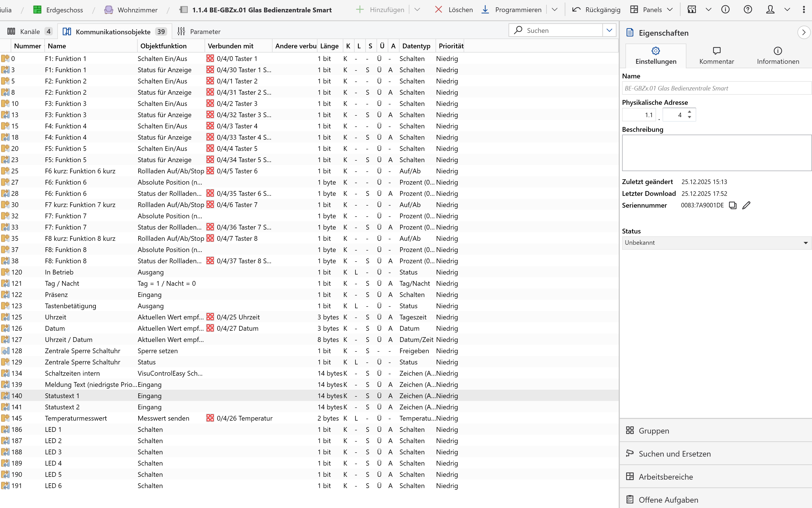The width and height of the screenshot is (812, 508).
Task: Click in the Beschreibung text field
Action: [x=716, y=153]
